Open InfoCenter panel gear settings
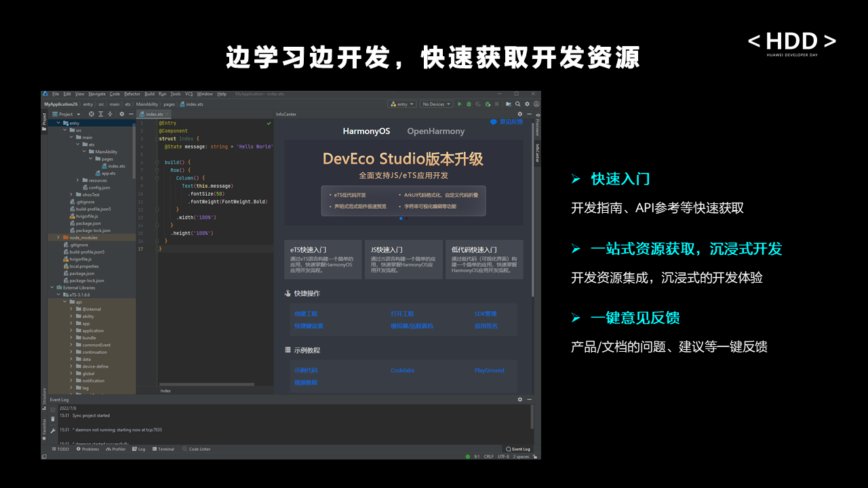The width and height of the screenshot is (868, 488). tap(520, 114)
